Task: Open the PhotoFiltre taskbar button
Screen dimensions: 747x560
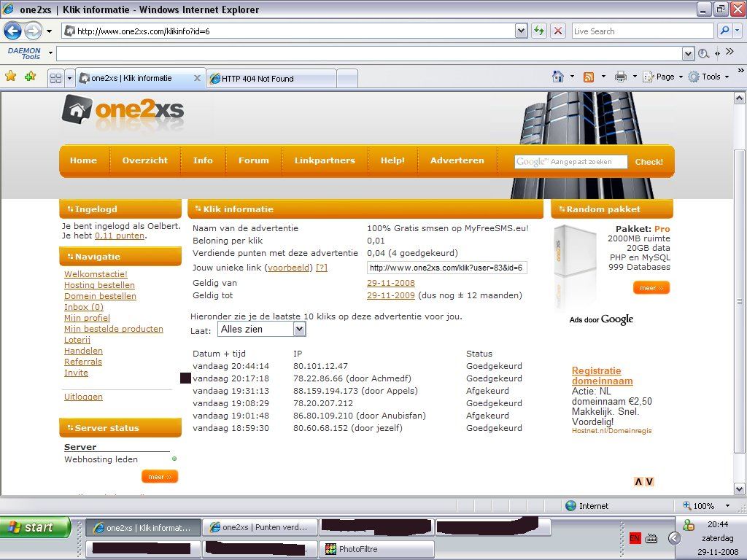Action: click(377, 549)
